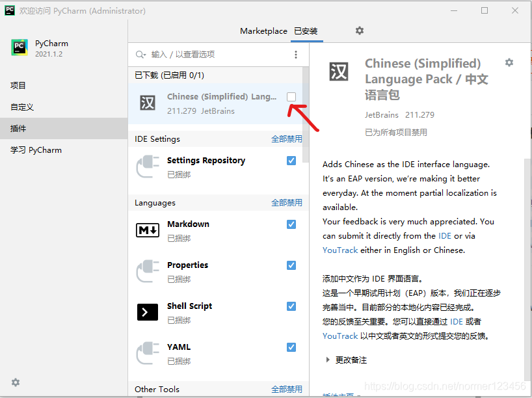Click the 已下载 (已启用 0/1) header

169,75
